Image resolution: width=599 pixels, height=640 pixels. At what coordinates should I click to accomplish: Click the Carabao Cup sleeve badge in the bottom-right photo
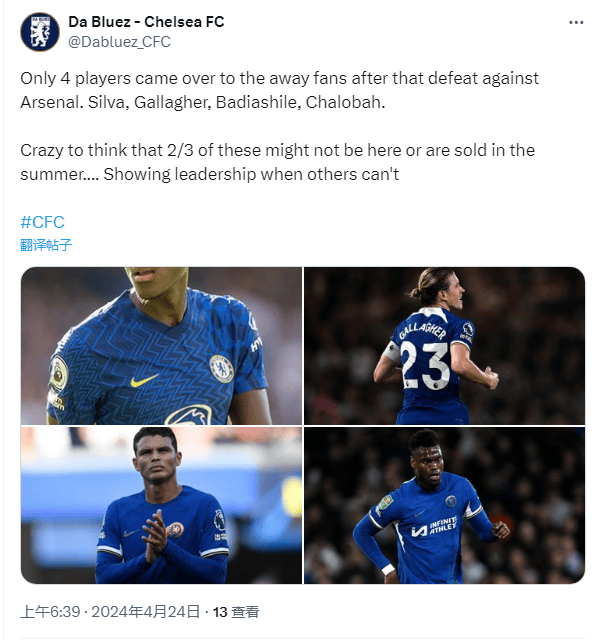coord(384,503)
